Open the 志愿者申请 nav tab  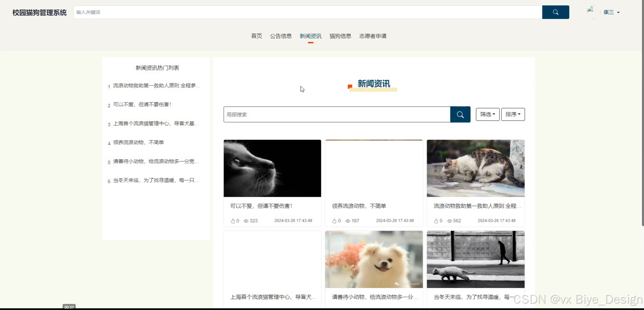(373, 36)
